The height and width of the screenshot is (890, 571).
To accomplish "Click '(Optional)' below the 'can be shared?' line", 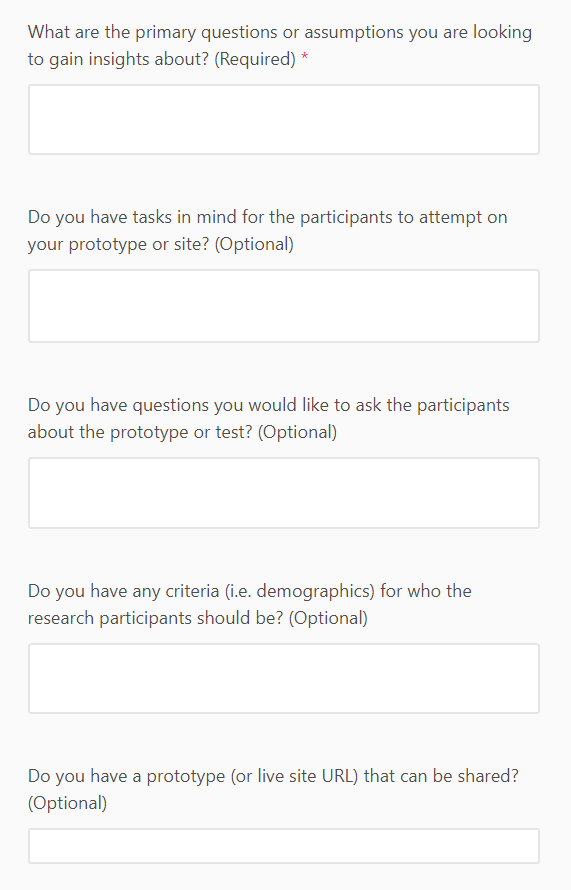I will click(68, 803).
